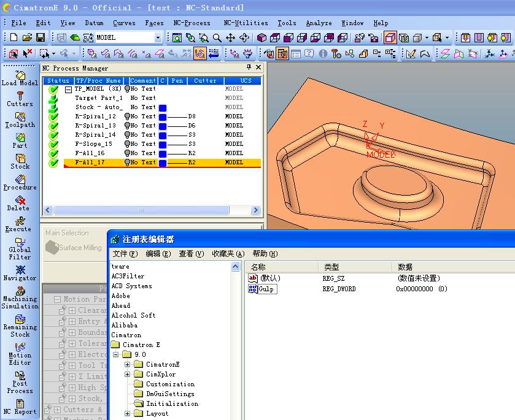Click the blue color swatch for R-Spiral_12
Screen dimensions: 515x420
point(163,117)
